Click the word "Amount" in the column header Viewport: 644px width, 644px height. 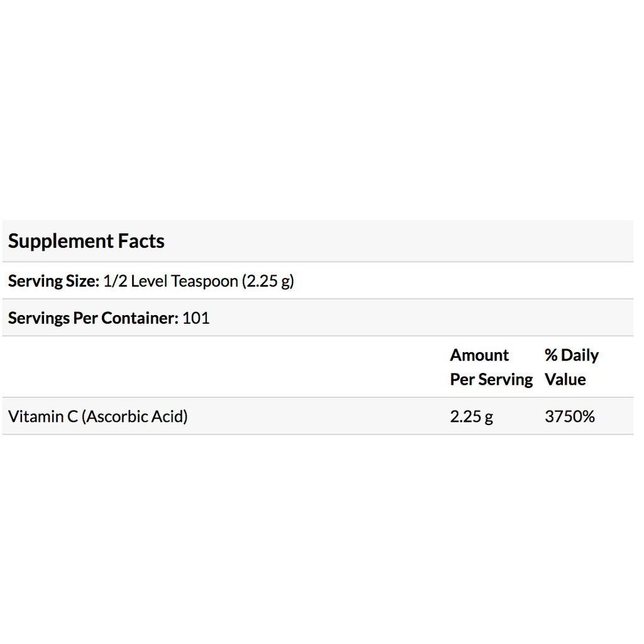pos(479,355)
